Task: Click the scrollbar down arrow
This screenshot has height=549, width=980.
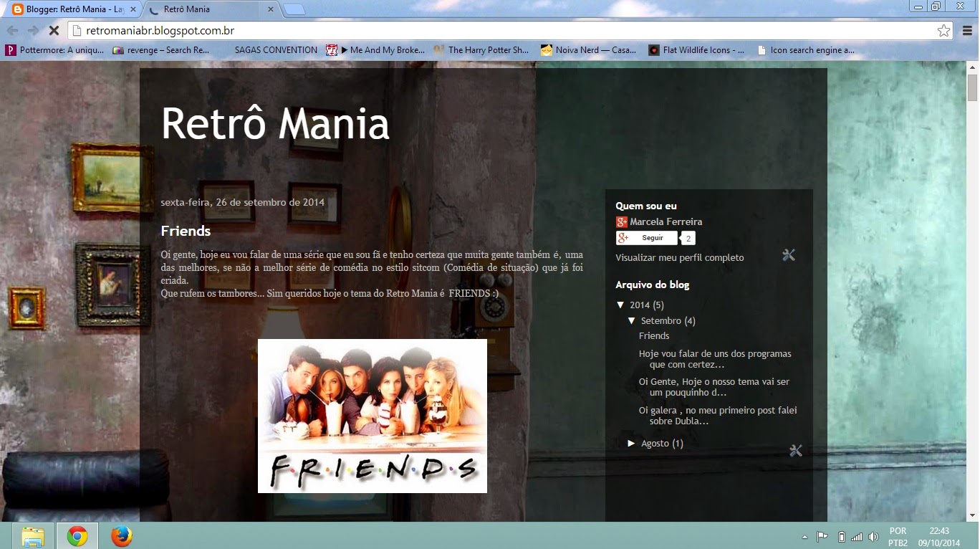Action: (x=972, y=515)
